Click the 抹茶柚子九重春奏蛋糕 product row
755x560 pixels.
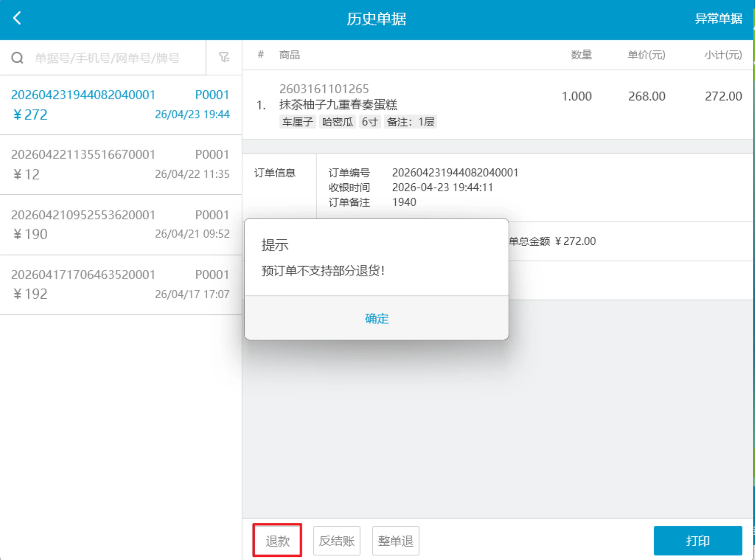(x=498, y=104)
